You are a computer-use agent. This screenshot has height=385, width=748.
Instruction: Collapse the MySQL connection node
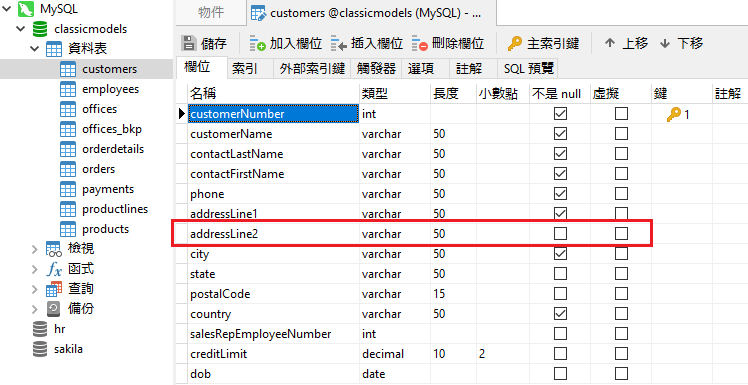point(7,9)
